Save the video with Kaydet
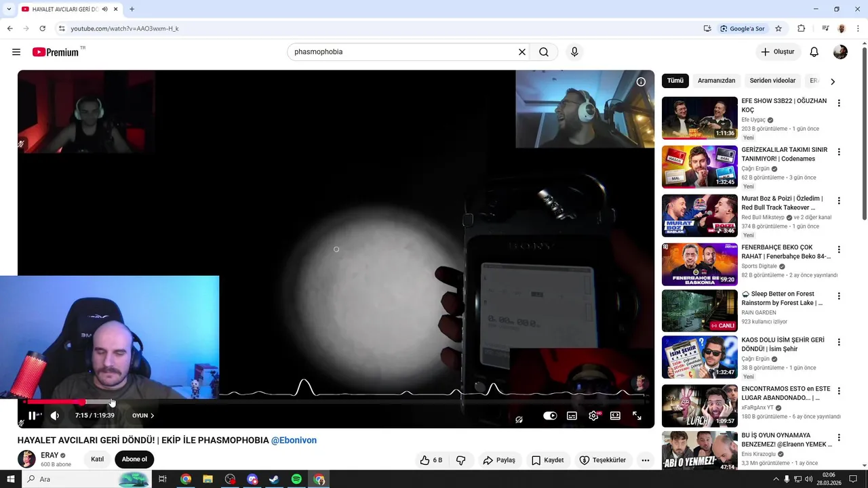This screenshot has width=868, height=488. coord(548,460)
